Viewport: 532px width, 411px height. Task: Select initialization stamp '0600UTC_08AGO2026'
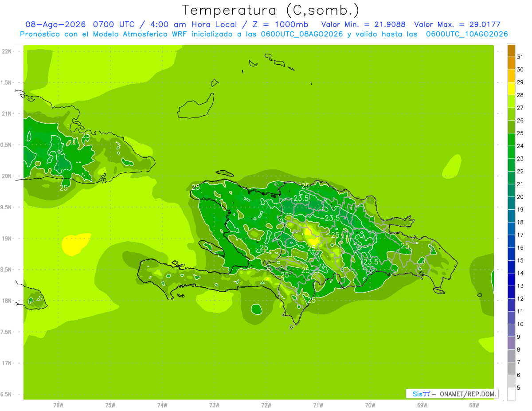[x=301, y=34]
